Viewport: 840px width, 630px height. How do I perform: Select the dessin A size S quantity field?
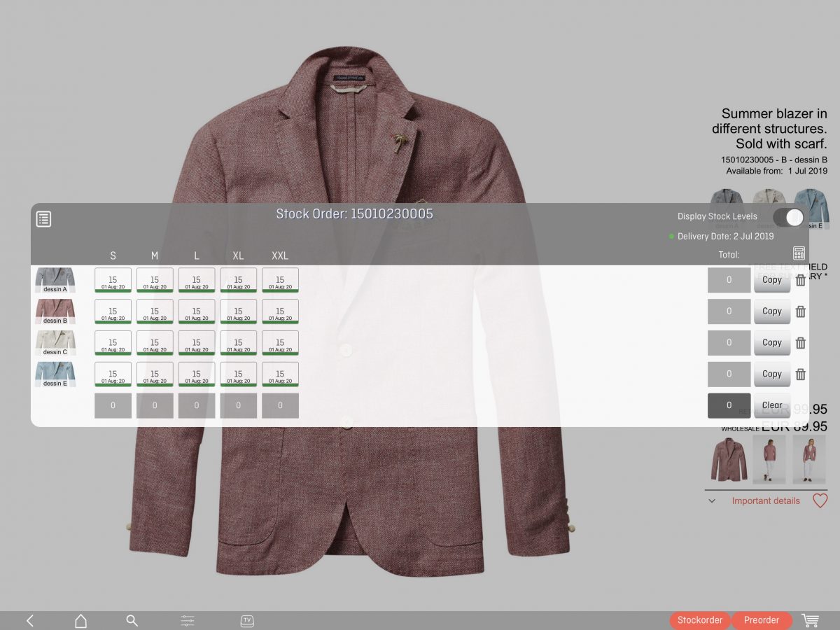click(113, 280)
